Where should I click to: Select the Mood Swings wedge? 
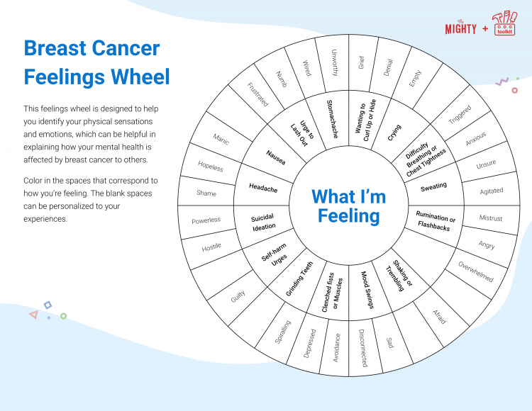(367, 290)
